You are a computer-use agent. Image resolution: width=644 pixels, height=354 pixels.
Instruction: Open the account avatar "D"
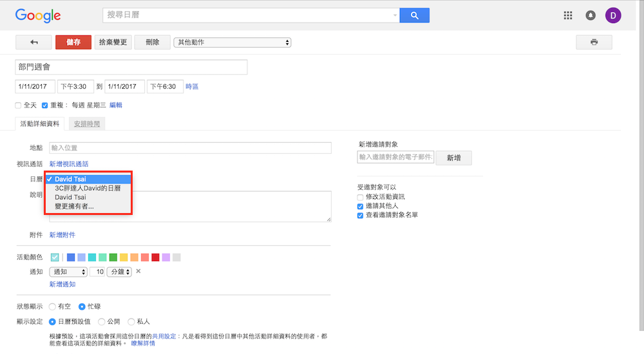613,15
